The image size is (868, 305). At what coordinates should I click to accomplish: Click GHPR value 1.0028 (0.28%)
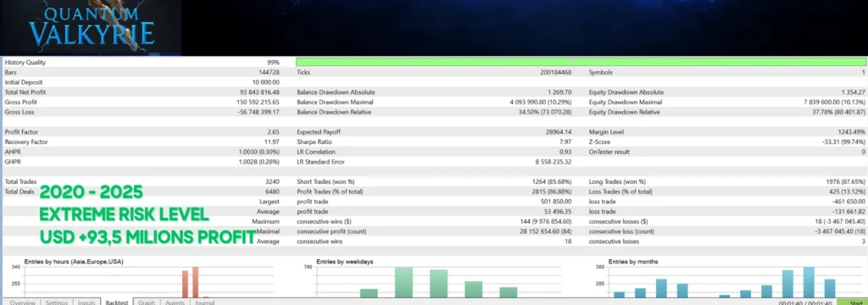[259, 162]
